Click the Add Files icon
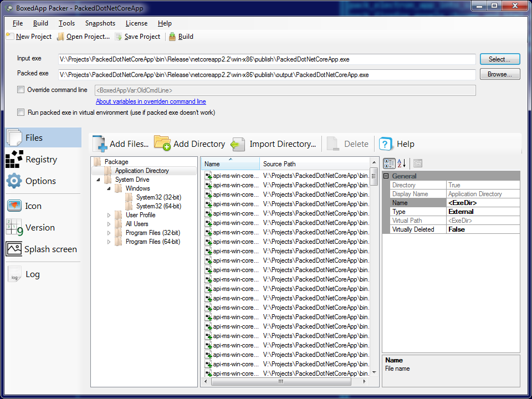This screenshot has width=532, height=399. (x=100, y=144)
